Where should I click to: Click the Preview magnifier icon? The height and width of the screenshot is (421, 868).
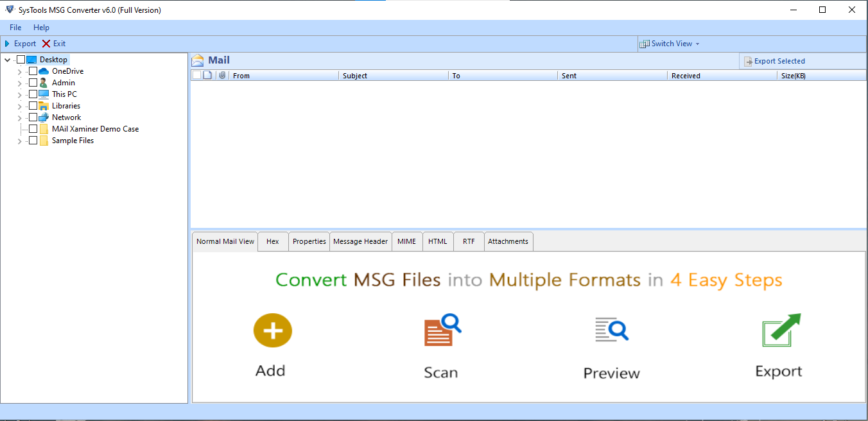[x=611, y=329]
